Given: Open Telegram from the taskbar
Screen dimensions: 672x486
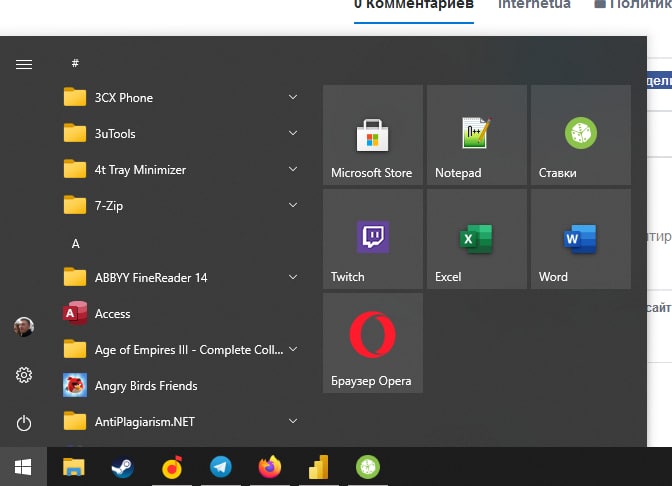Looking at the screenshot, I should (221, 467).
